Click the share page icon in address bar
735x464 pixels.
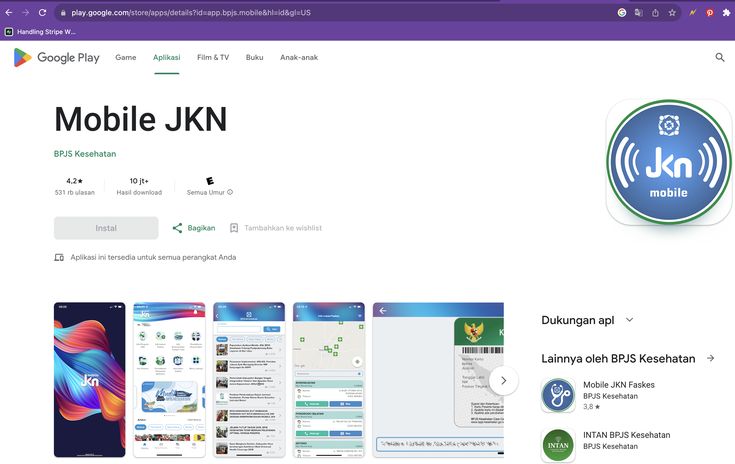[x=655, y=13]
